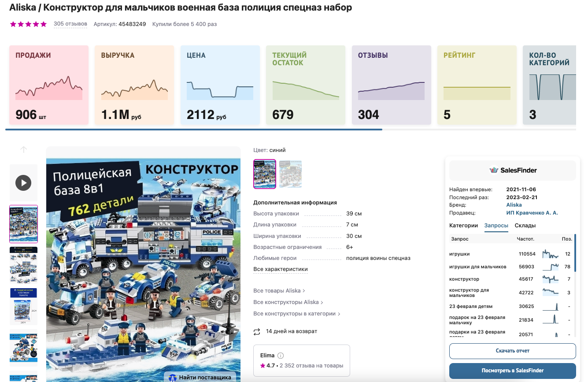Click the five-star rating icons
The image size is (588, 382).
click(x=28, y=24)
